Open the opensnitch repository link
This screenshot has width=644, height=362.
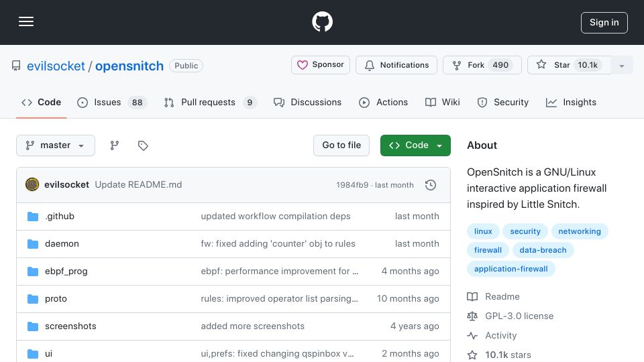click(129, 66)
